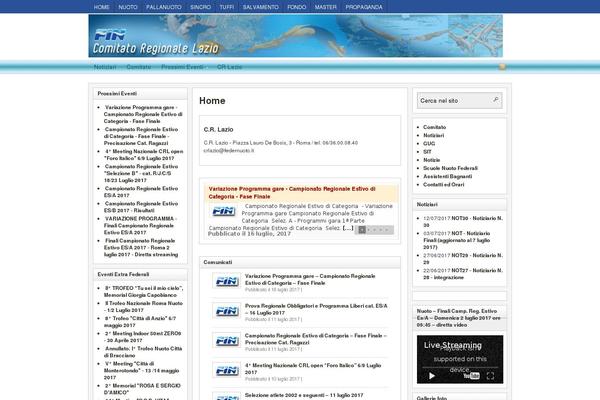This screenshot has height=400, width=600.
Task: Open the TUFFI menu item
Action: (x=227, y=7)
